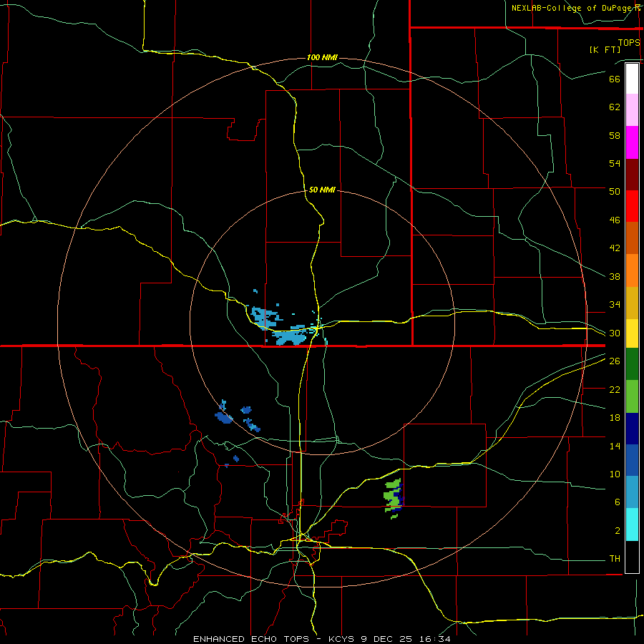
Task: Click the light pink 62 kft swatch
Action: coord(632,110)
